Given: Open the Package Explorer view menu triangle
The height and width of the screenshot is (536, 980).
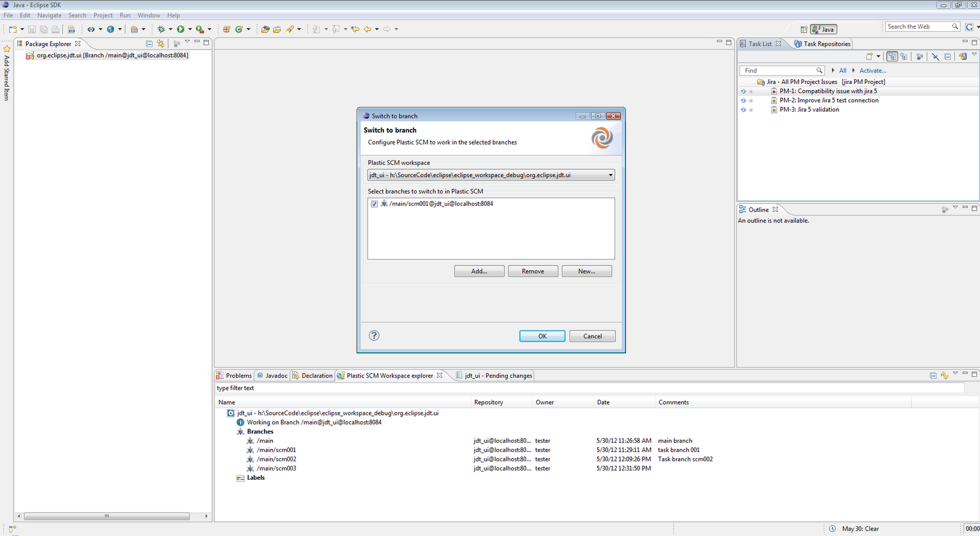Looking at the screenshot, I should 187,42.
